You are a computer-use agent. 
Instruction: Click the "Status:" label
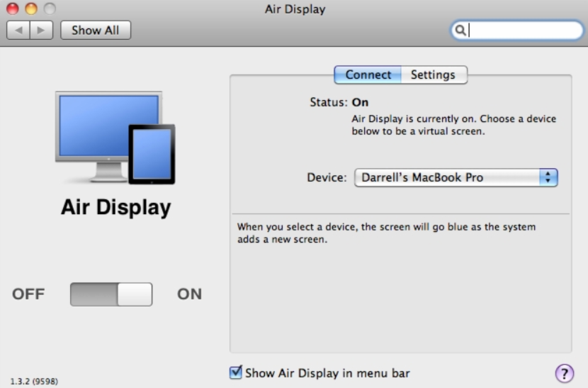pos(329,102)
